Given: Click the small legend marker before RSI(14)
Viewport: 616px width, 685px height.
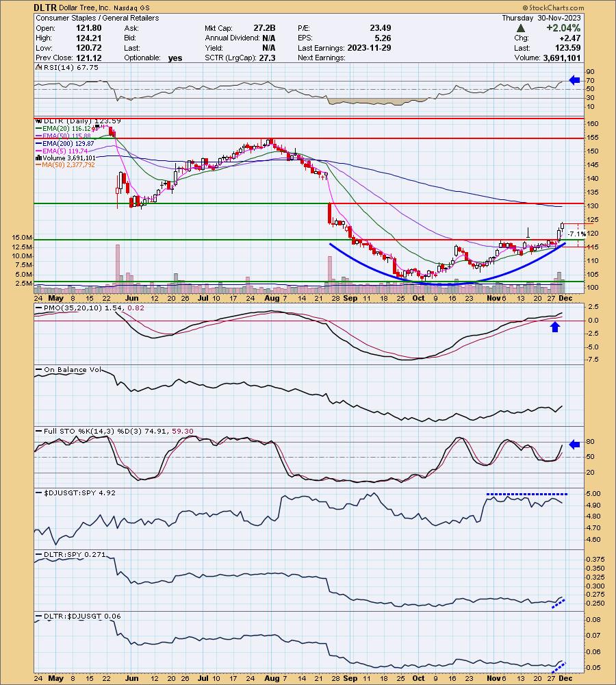Looking at the screenshot, I should (38, 68).
